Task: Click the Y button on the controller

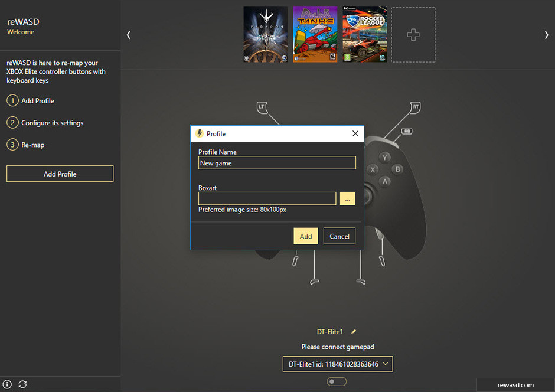Action: (x=385, y=158)
